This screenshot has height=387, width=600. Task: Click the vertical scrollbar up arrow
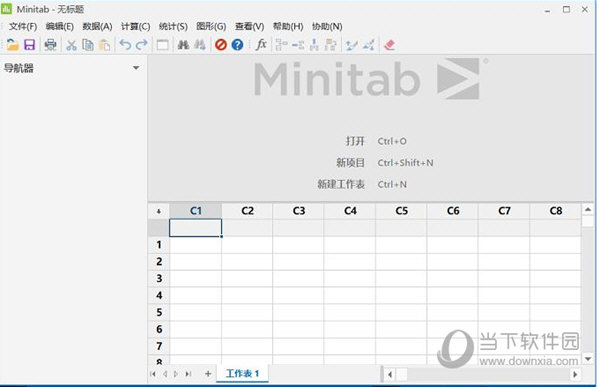(x=588, y=209)
